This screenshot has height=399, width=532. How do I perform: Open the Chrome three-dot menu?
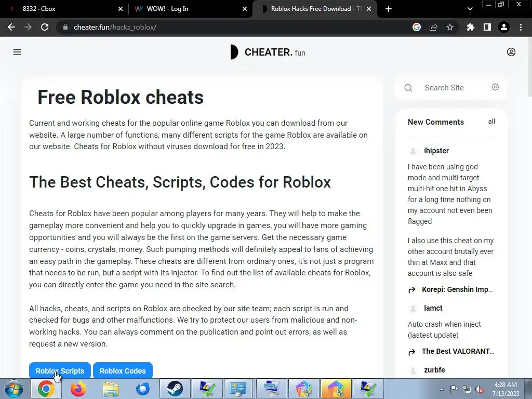(521, 27)
